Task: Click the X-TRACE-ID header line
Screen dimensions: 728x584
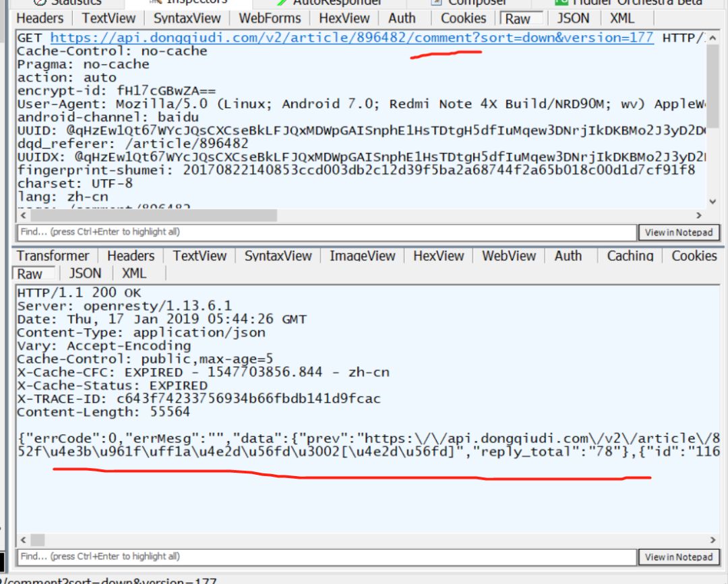Action: [199, 399]
